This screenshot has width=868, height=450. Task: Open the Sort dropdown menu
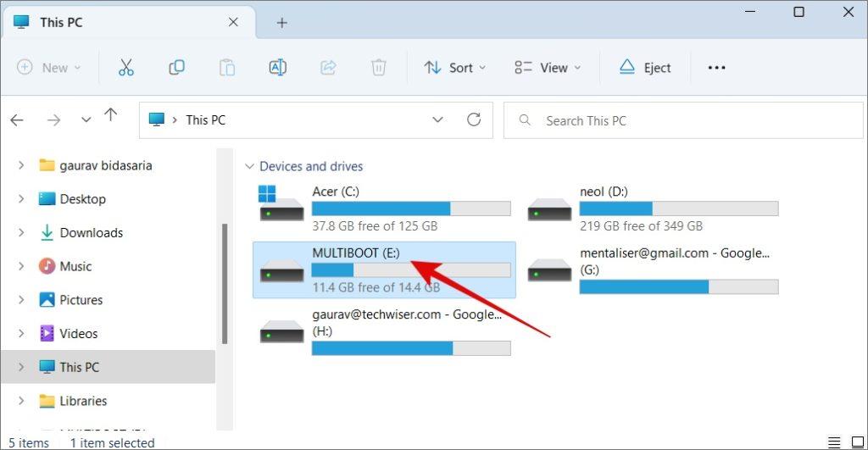tap(455, 68)
